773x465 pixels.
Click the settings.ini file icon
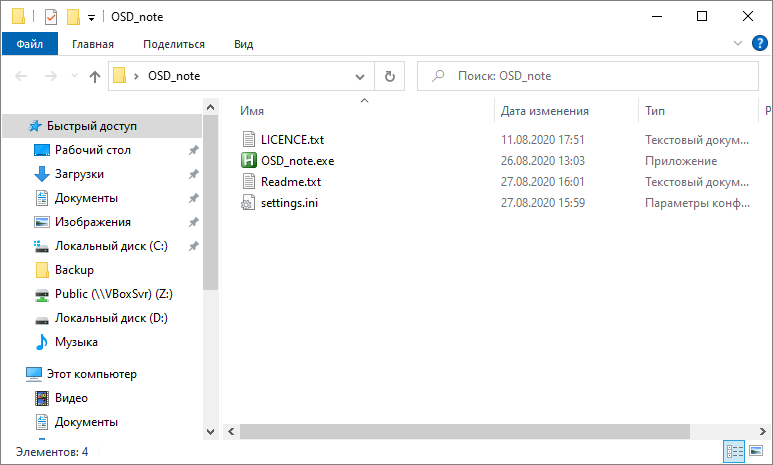[248, 203]
